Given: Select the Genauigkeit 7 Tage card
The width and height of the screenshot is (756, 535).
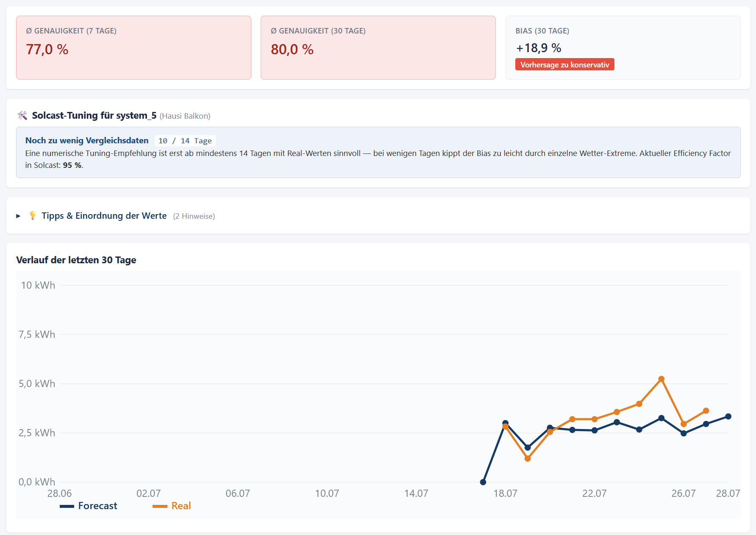Looking at the screenshot, I should pyautogui.click(x=133, y=47).
